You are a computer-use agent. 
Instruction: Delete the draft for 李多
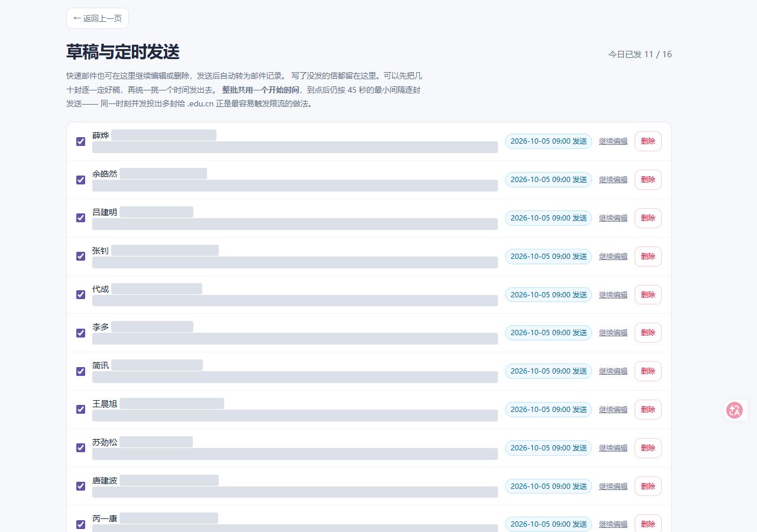point(648,333)
